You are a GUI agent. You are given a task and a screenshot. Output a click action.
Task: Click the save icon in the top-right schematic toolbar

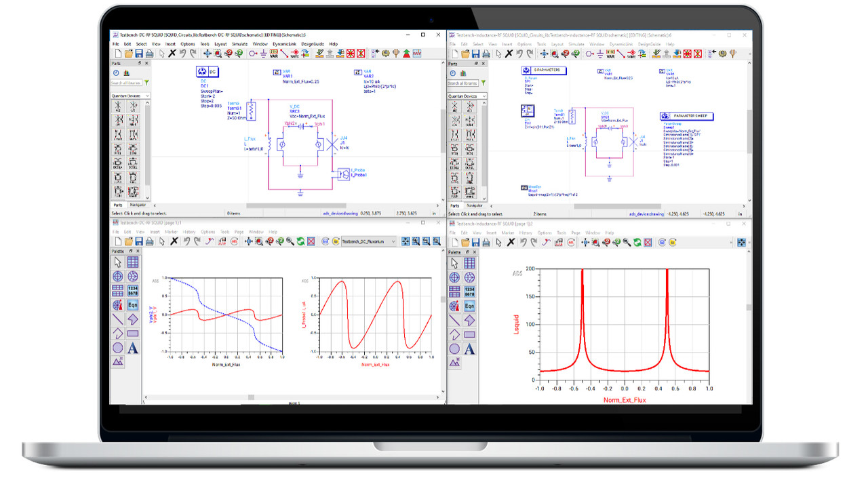tap(474, 53)
